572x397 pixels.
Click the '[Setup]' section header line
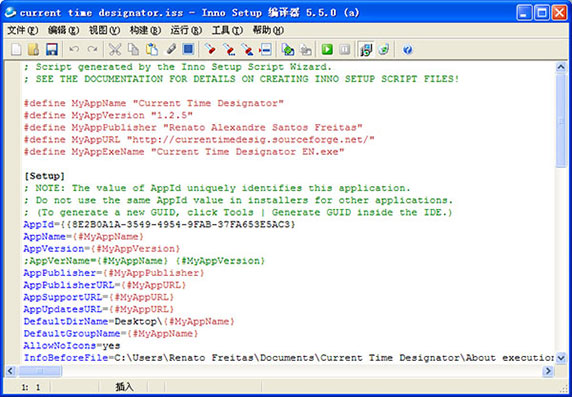44,176
